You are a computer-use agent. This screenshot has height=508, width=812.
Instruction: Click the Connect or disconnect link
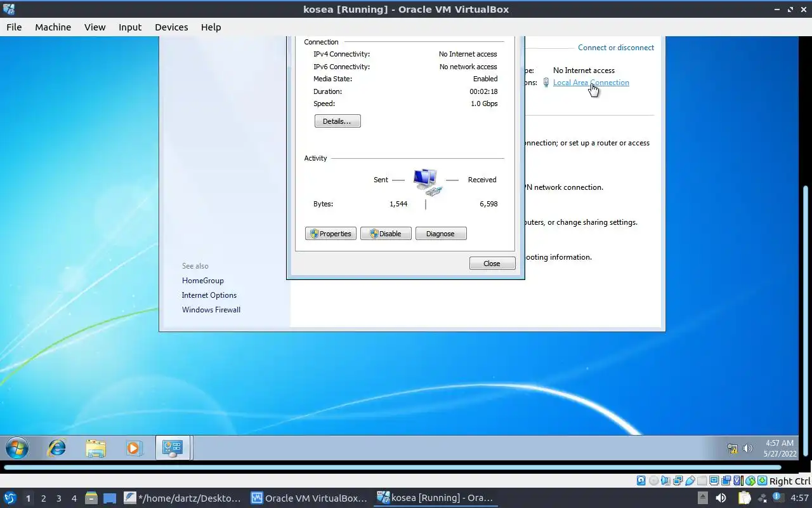click(x=616, y=48)
